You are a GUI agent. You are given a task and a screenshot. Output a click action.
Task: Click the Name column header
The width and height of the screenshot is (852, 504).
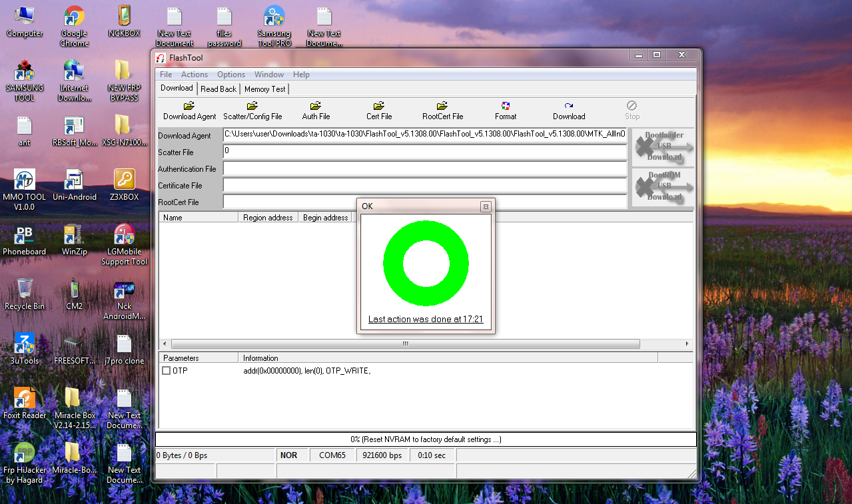click(x=199, y=218)
